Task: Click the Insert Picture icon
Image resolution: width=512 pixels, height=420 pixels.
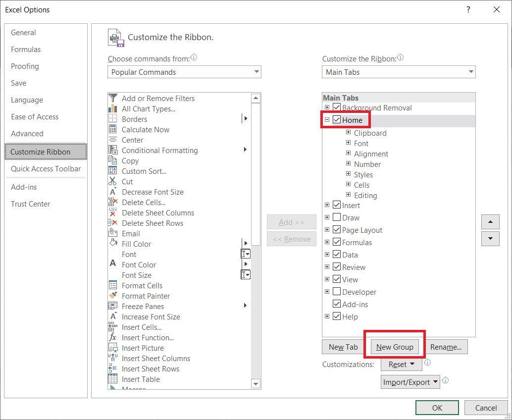Action: tap(113, 348)
